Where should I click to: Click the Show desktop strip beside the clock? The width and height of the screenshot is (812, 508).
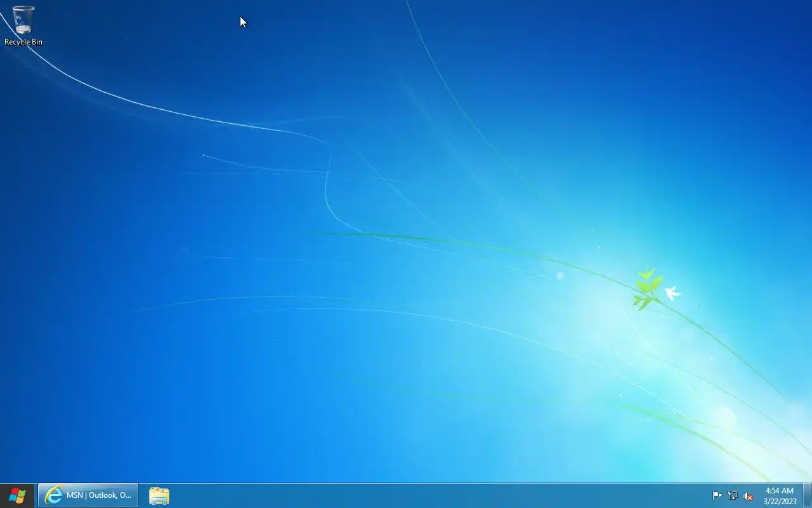pyautogui.click(x=808, y=495)
